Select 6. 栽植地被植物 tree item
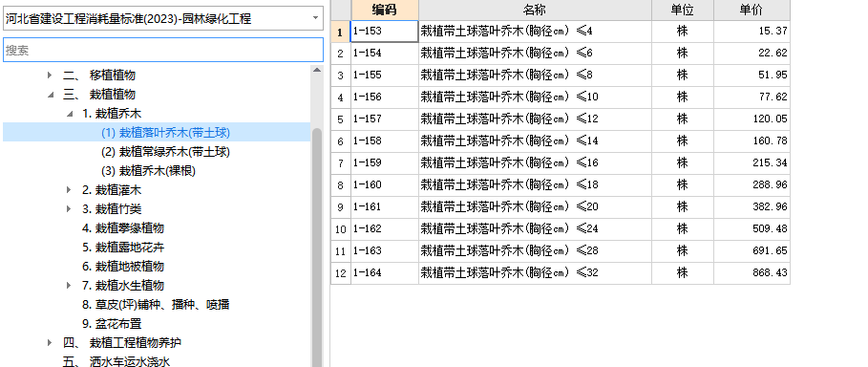 click(123, 267)
